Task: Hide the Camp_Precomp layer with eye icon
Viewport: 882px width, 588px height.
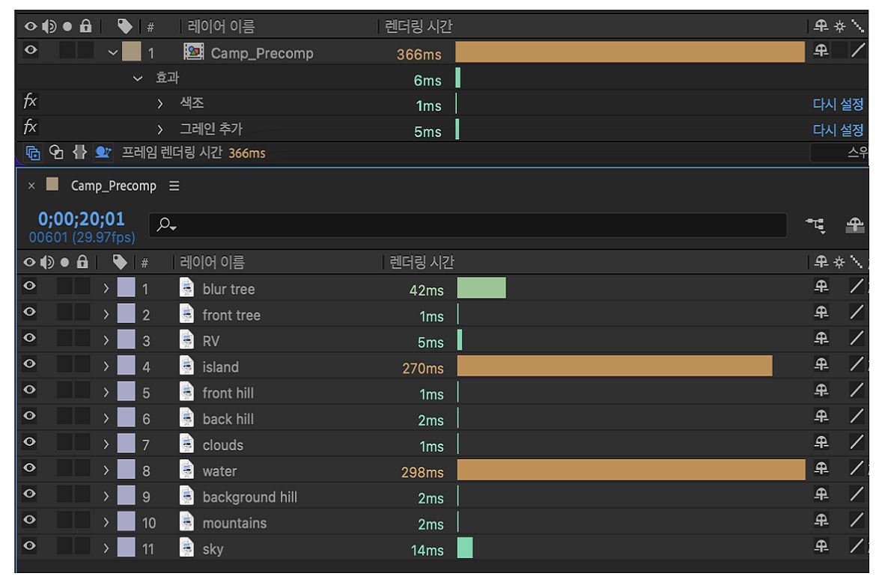Action: tap(31, 52)
